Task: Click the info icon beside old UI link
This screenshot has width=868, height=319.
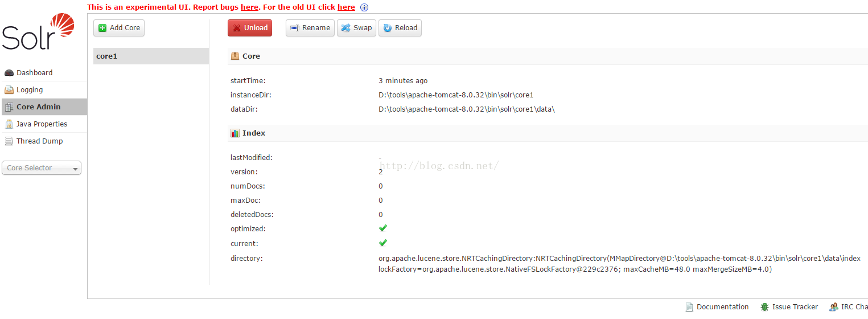Action: 364,7
